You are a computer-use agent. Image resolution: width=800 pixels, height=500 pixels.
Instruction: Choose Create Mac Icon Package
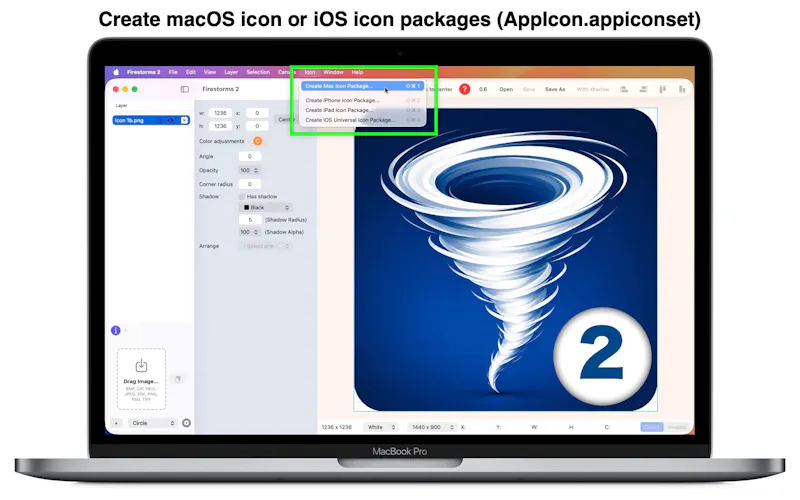click(362, 86)
